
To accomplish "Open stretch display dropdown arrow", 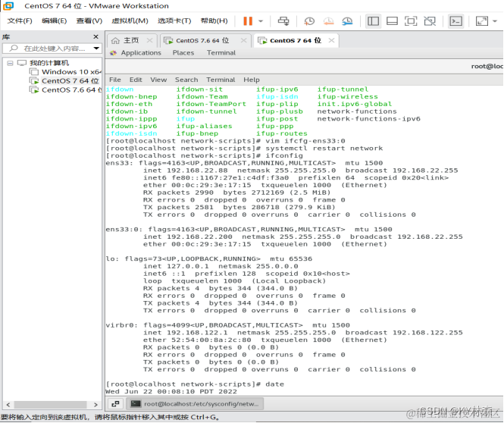I will [495, 21].
